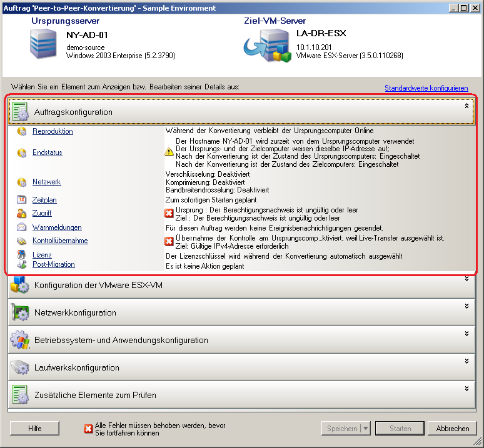This screenshot has width=484, height=448.
Task: Collapse the Auftragskonfiguration section chevron
Action: [466, 106]
